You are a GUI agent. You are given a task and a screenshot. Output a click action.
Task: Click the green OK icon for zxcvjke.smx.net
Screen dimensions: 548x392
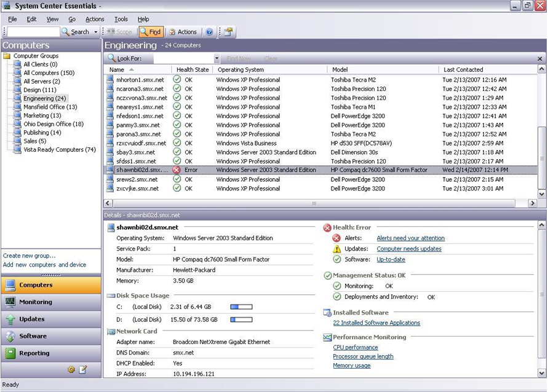click(177, 188)
